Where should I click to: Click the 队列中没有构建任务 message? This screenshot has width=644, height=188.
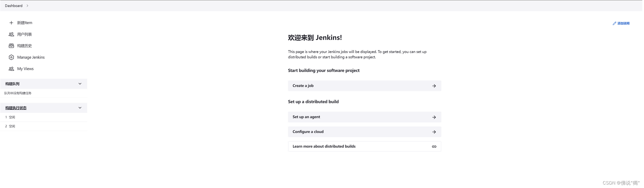point(18,93)
